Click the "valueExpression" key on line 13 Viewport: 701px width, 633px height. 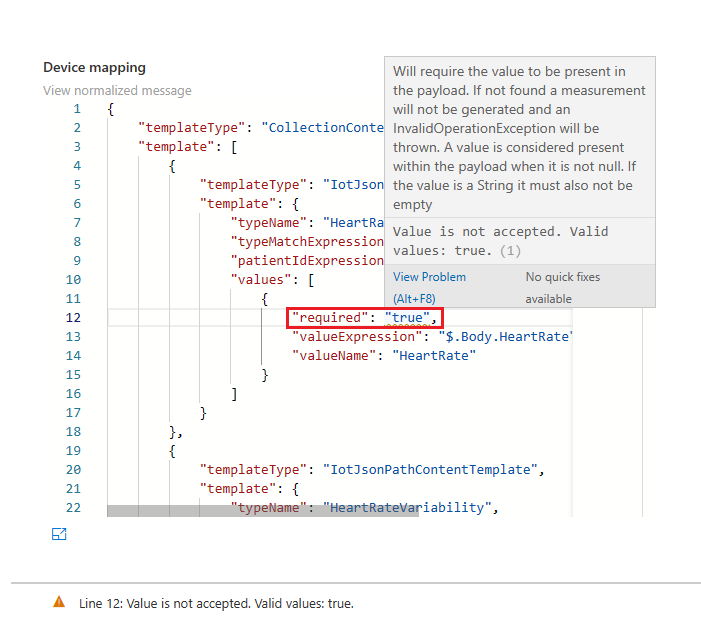[x=356, y=336]
